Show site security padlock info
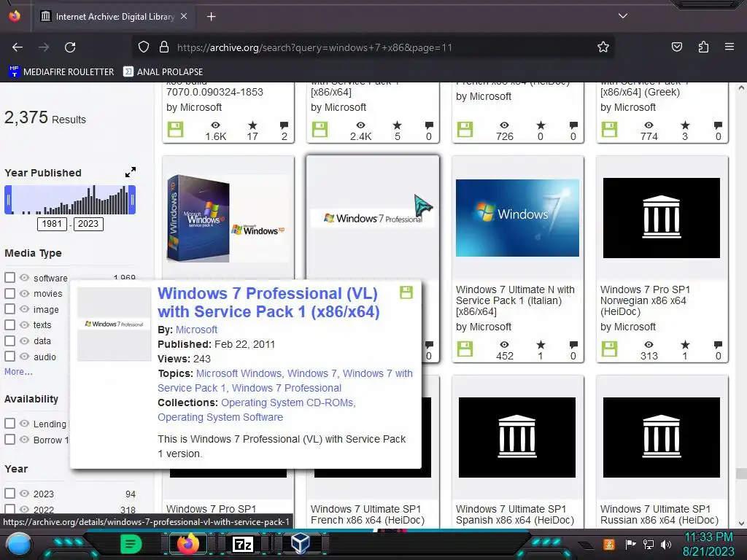This screenshot has width=747, height=560. pyautogui.click(x=164, y=47)
